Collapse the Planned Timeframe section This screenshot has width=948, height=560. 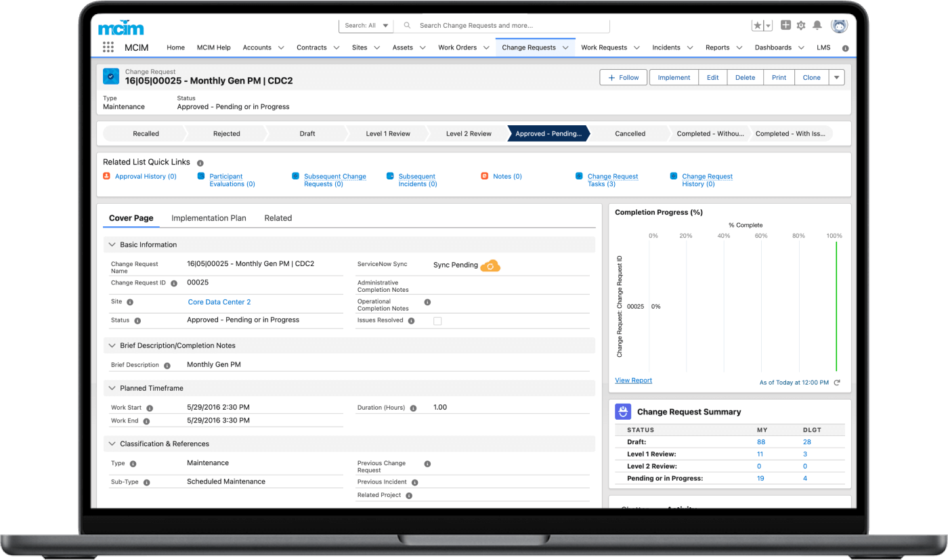(x=112, y=388)
